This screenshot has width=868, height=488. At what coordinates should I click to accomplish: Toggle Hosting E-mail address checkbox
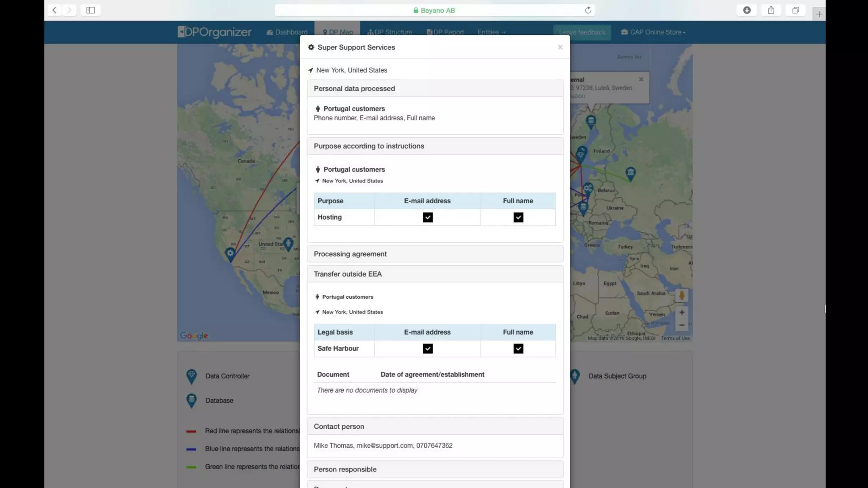point(427,217)
